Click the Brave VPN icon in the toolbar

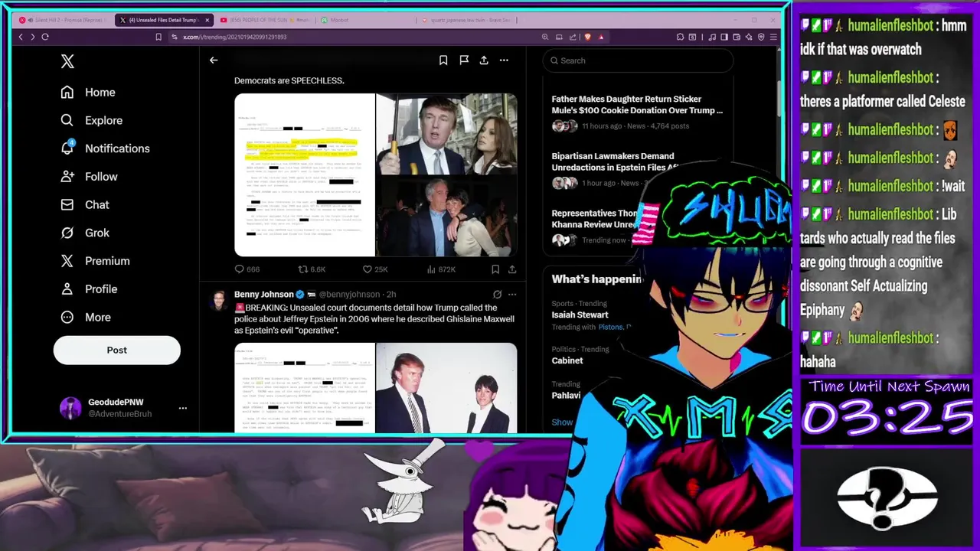761,37
